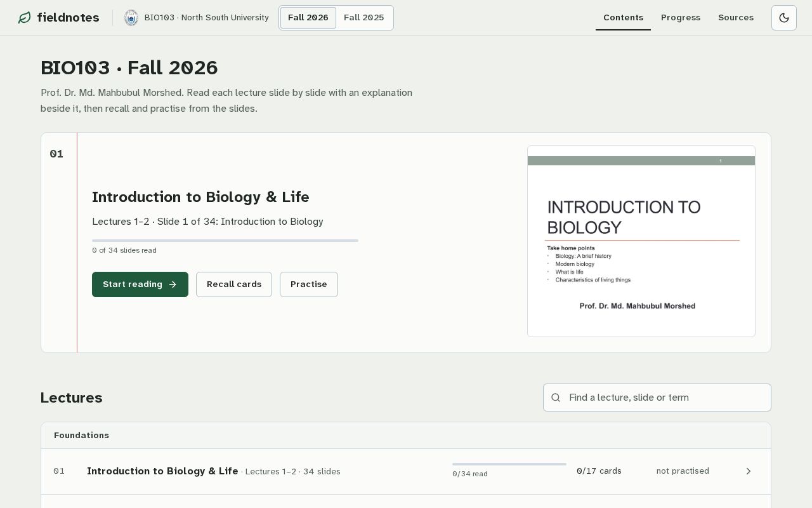Click the Lectures section heading
Screen dimensions: 812x508
tap(72, 398)
